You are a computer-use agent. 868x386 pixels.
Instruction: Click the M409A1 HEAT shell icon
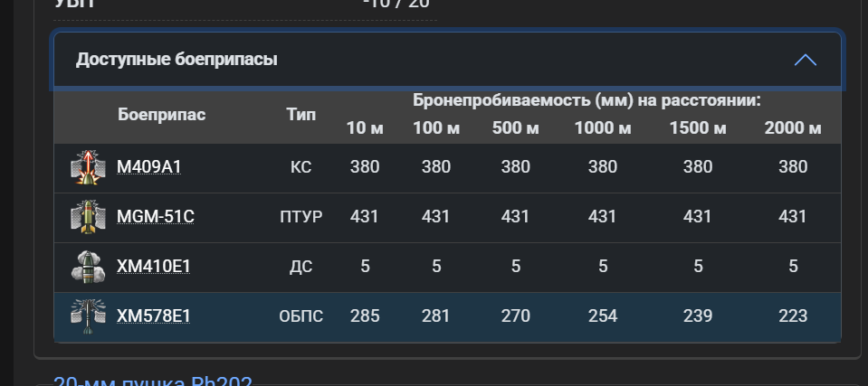pos(88,167)
